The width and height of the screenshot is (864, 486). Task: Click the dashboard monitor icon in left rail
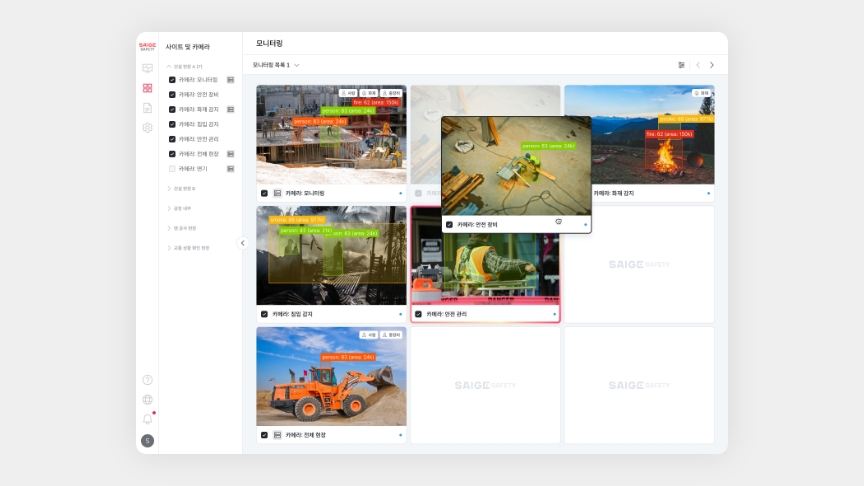pyautogui.click(x=147, y=68)
